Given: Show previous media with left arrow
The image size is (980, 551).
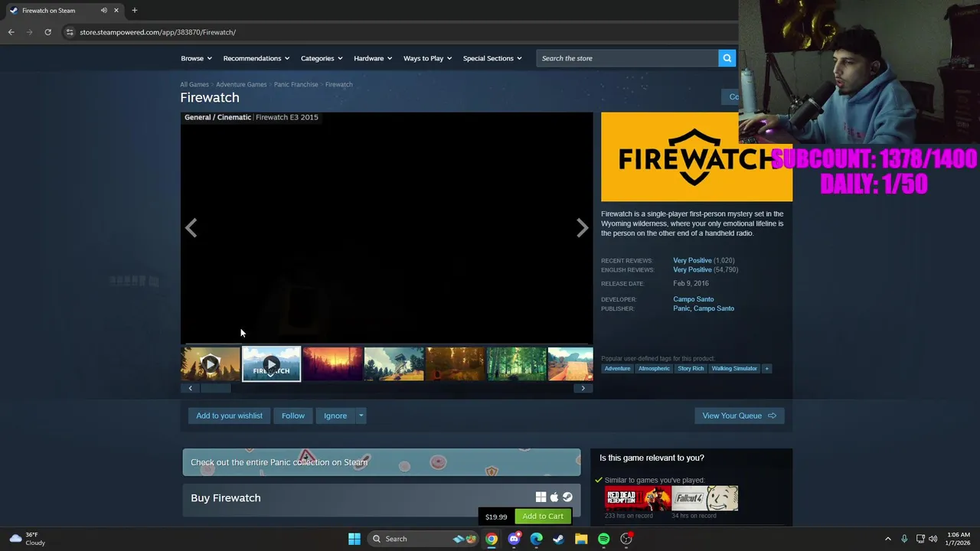Looking at the screenshot, I should (x=191, y=228).
